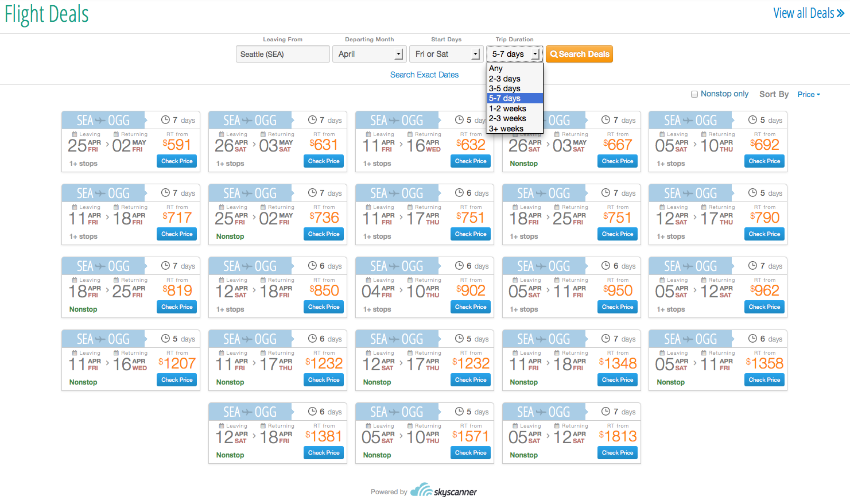Click the Returning calendar icon on the $692 deal

pyautogui.click(x=704, y=134)
